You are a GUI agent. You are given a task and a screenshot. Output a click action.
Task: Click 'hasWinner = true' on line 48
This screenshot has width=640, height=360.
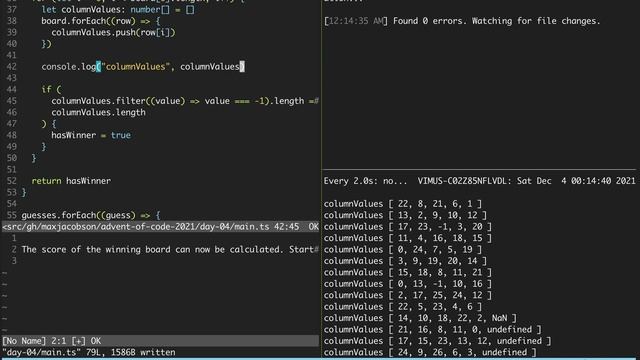tap(91, 135)
